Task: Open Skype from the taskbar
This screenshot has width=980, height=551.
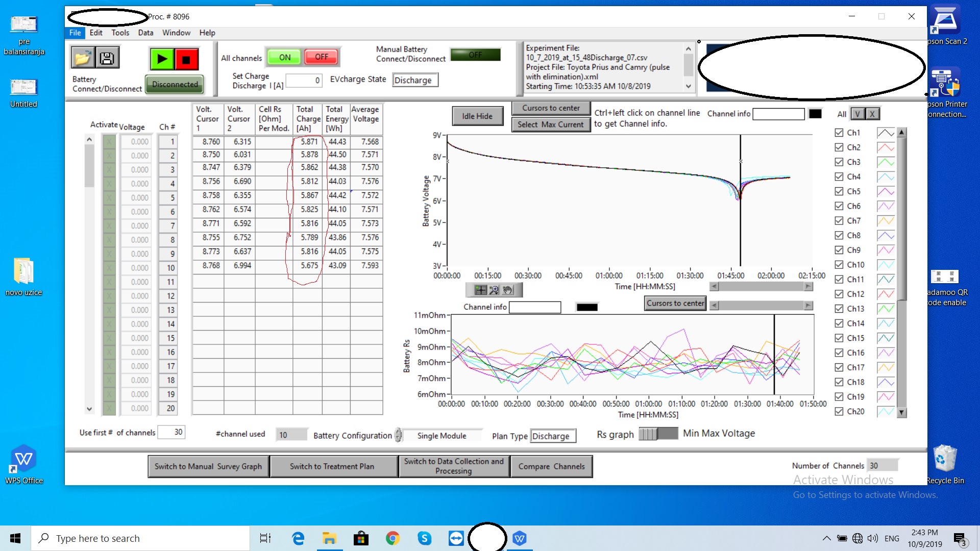Action: pyautogui.click(x=424, y=538)
